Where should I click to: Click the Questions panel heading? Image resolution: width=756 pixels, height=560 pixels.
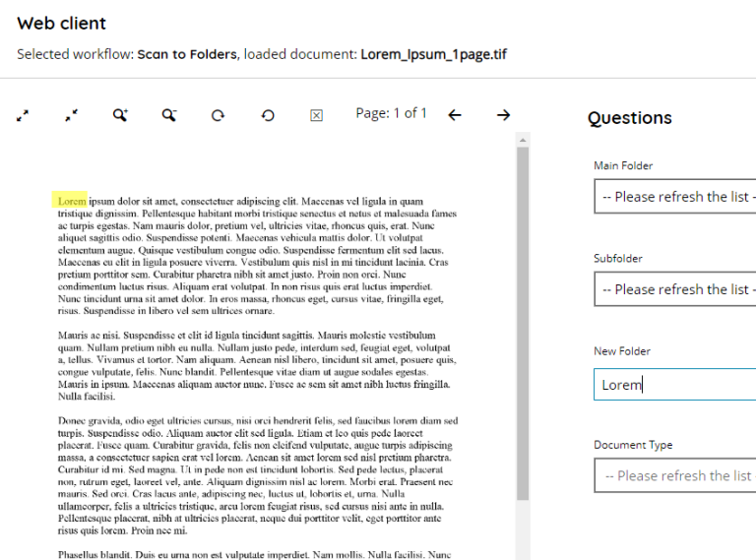(x=630, y=118)
